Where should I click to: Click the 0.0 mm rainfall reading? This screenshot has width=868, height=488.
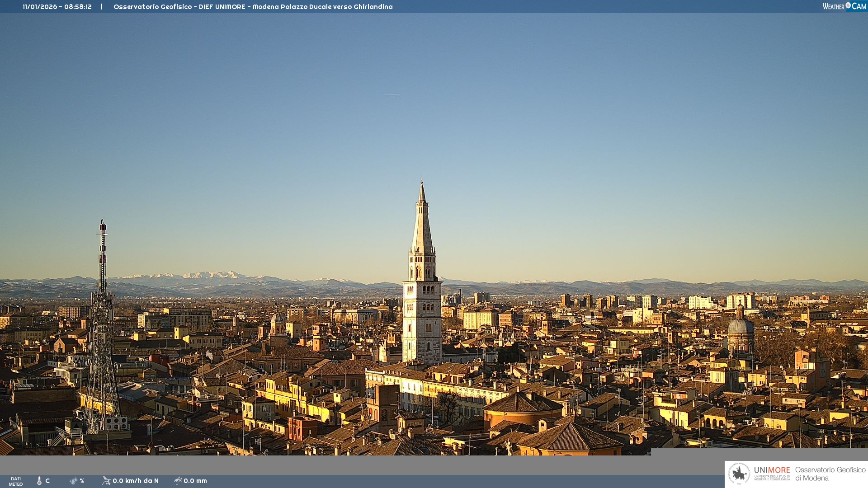pyautogui.click(x=195, y=481)
